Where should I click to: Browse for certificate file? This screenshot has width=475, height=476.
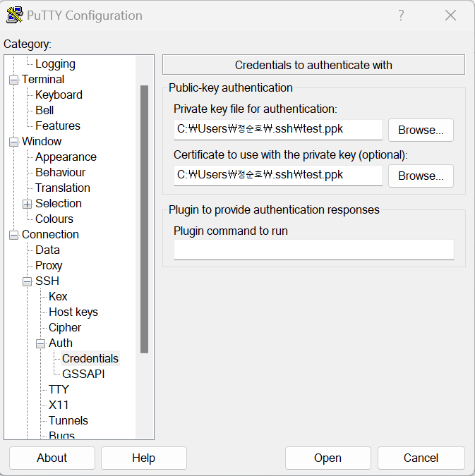coord(421,176)
